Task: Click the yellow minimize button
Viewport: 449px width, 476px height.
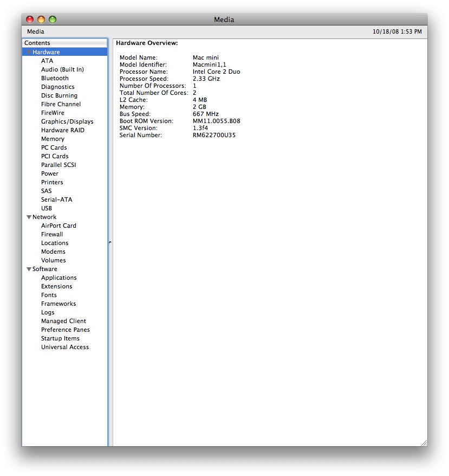Action: point(41,20)
